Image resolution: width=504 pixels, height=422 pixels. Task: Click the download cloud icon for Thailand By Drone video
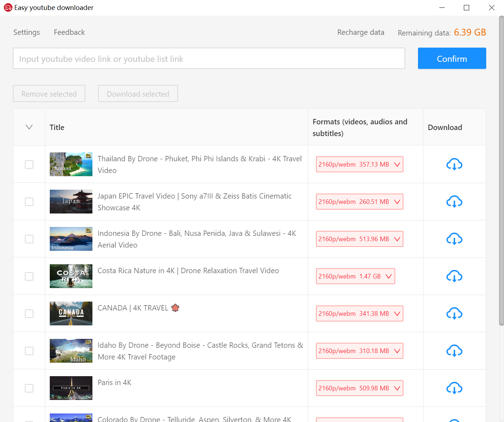point(454,164)
